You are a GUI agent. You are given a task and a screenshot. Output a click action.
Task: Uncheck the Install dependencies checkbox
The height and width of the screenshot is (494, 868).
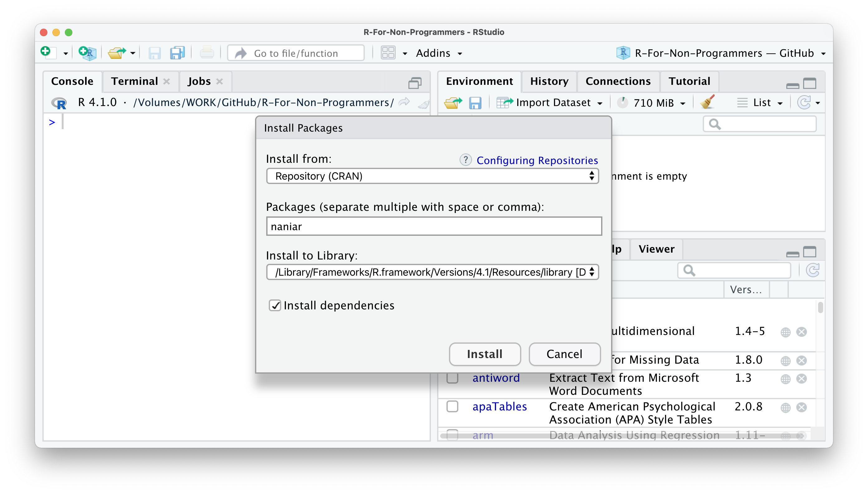(x=275, y=305)
